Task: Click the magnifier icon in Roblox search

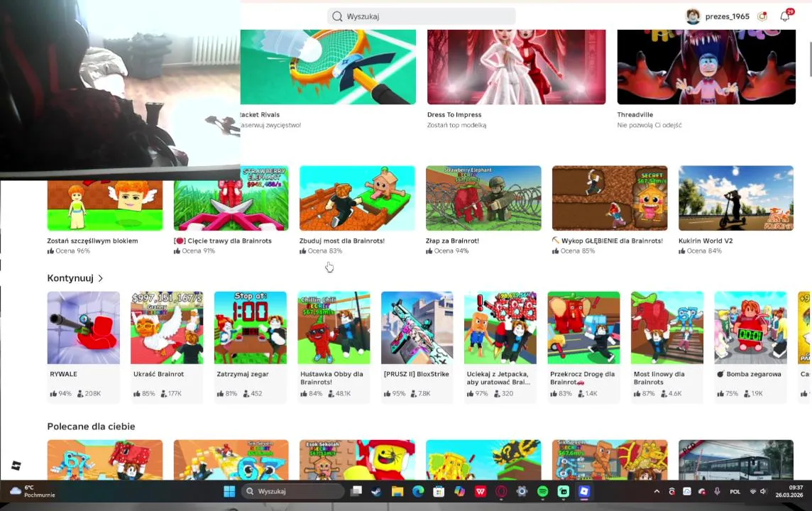Action: tap(337, 16)
